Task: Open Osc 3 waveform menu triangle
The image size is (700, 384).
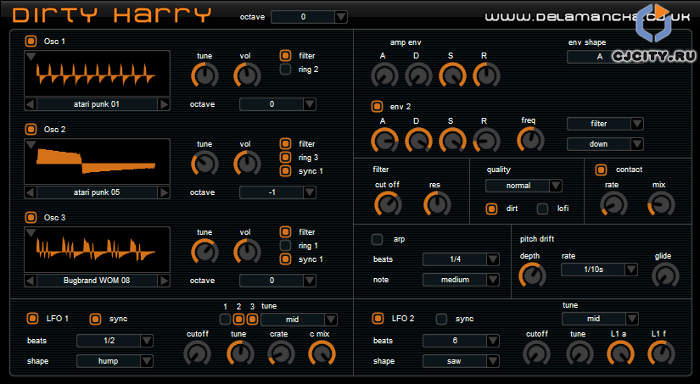Action: tap(31, 233)
